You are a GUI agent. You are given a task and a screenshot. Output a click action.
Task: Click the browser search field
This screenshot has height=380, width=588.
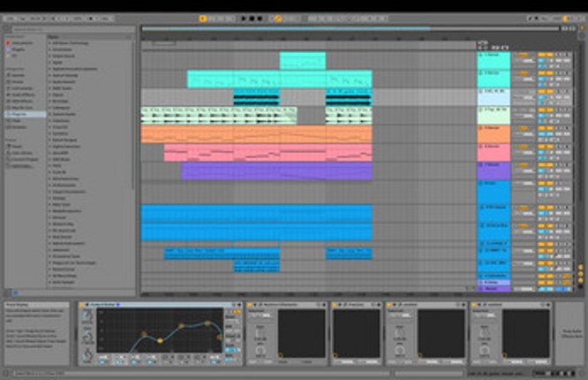click(x=73, y=28)
